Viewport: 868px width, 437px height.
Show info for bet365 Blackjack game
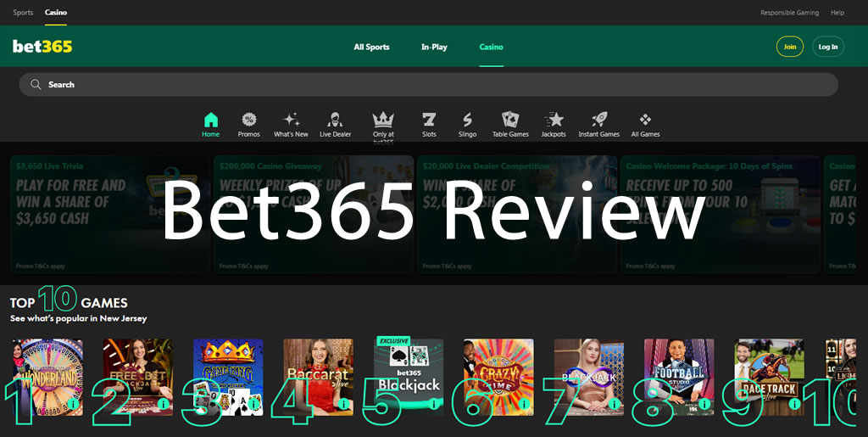click(x=433, y=404)
